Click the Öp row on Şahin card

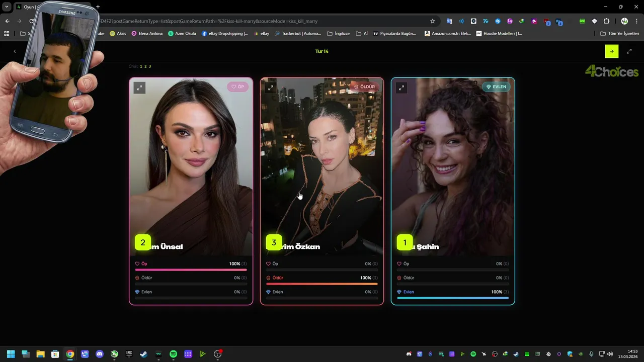[453, 266]
